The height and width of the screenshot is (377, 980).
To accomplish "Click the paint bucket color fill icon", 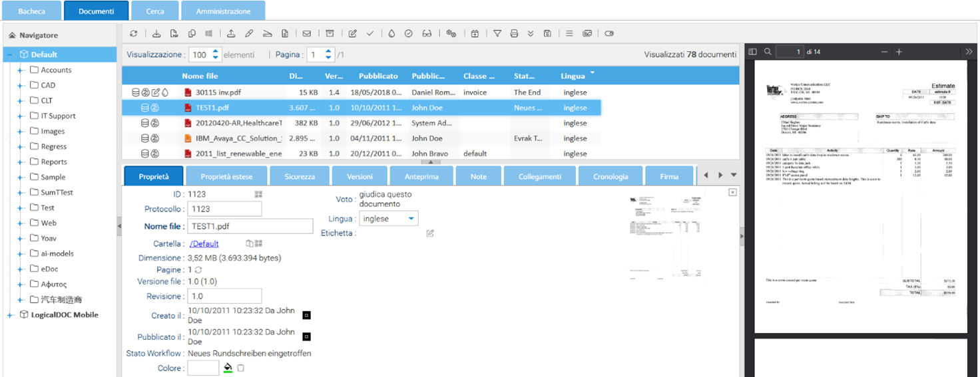I will click(x=228, y=368).
